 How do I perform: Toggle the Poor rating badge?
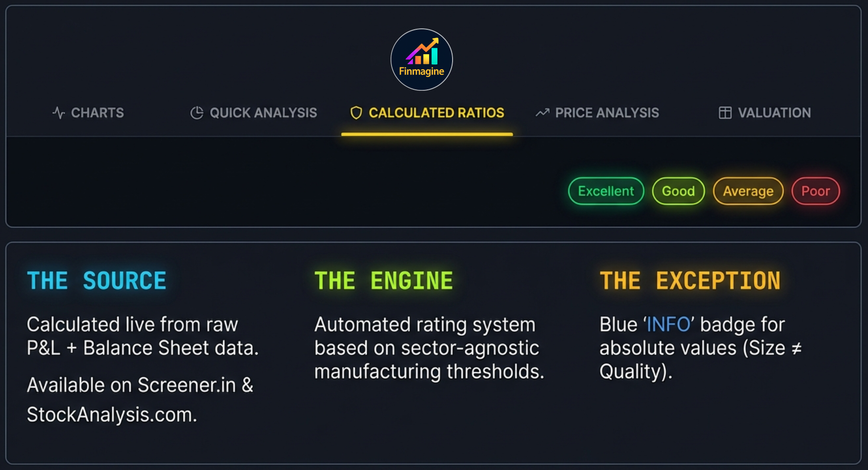815,191
